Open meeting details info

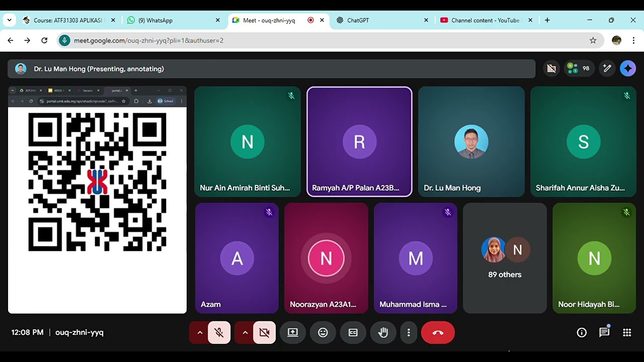tap(582, 332)
